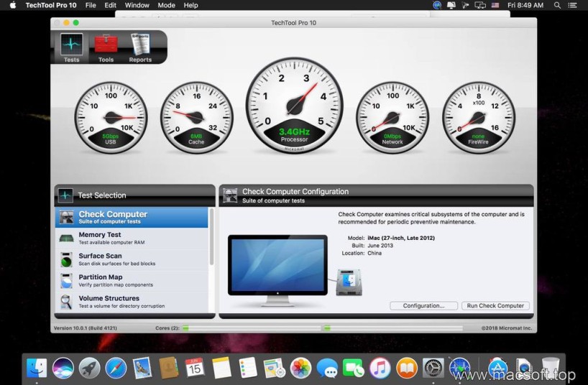The image size is (588, 385).
Task: Click the Configuration... button
Action: tap(423, 305)
